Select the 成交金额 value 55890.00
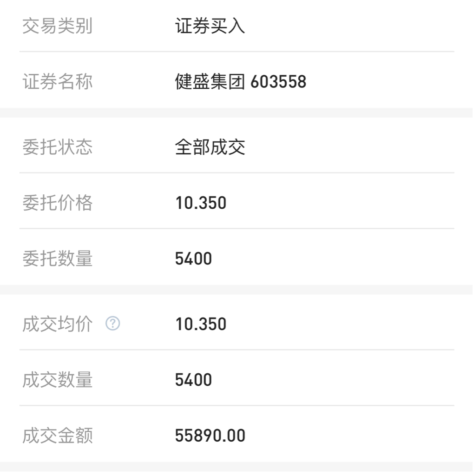The width and height of the screenshot is (473, 476). pos(210,436)
